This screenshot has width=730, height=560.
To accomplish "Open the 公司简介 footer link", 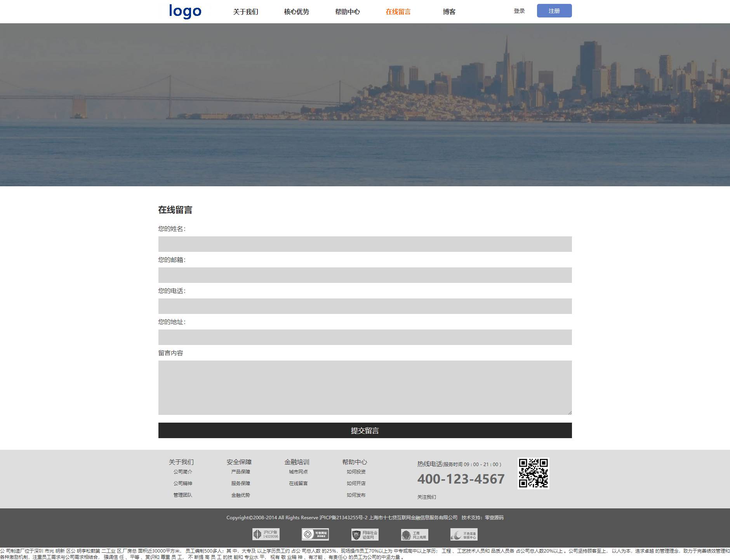I will 183,472.
